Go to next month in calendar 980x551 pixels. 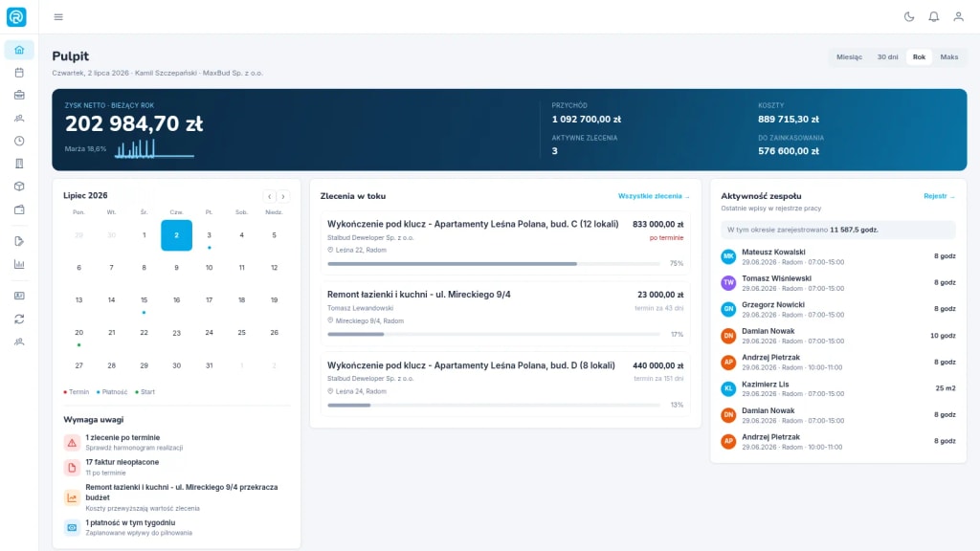point(283,196)
